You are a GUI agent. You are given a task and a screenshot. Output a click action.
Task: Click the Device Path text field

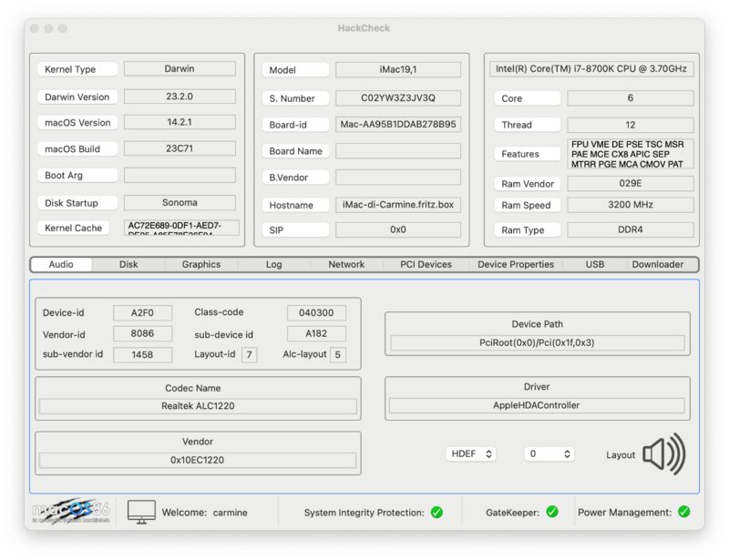pyautogui.click(x=536, y=343)
